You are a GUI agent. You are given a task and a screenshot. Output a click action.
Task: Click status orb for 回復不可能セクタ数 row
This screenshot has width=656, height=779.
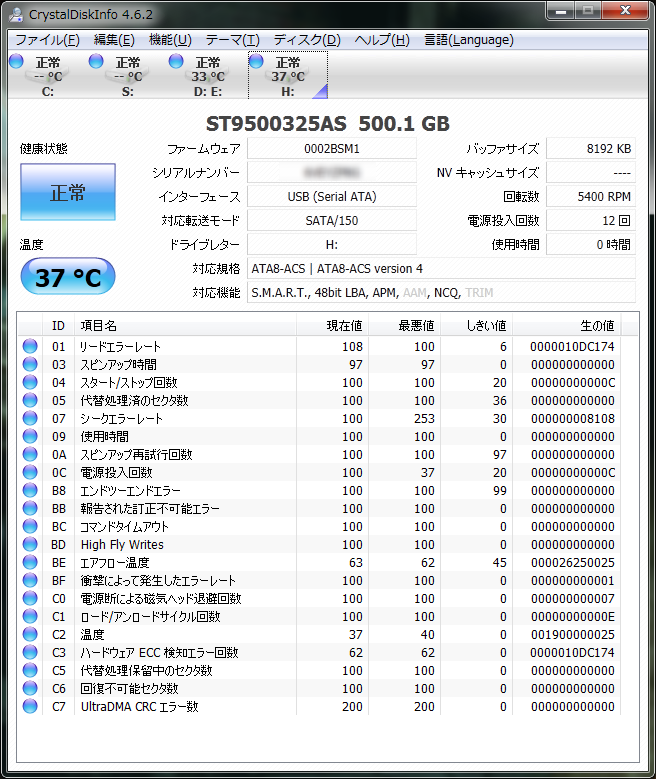(30, 688)
